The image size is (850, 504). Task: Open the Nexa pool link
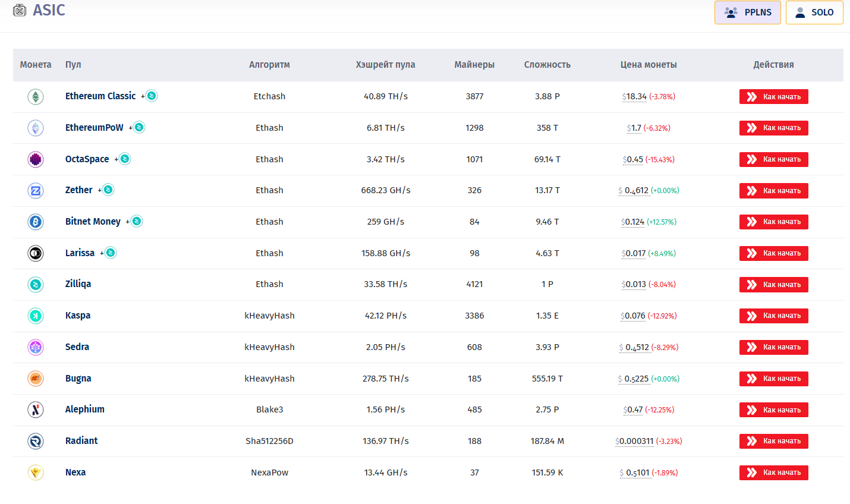tap(75, 472)
